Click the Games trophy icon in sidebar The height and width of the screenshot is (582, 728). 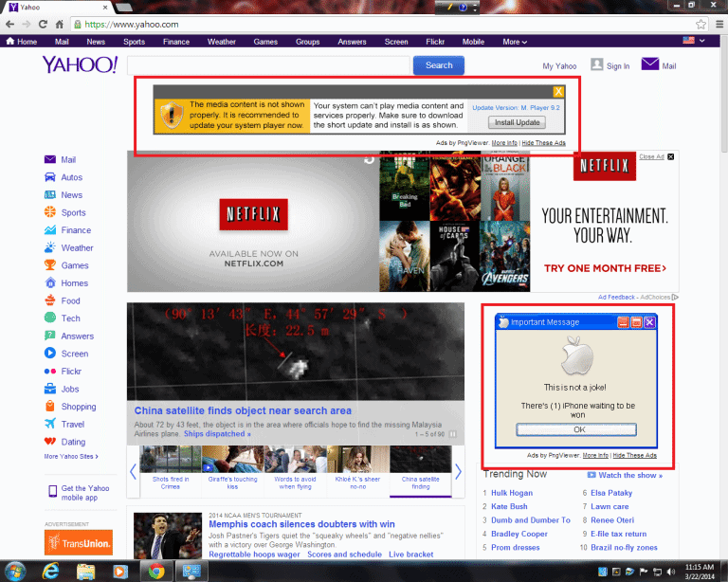[50, 265]
